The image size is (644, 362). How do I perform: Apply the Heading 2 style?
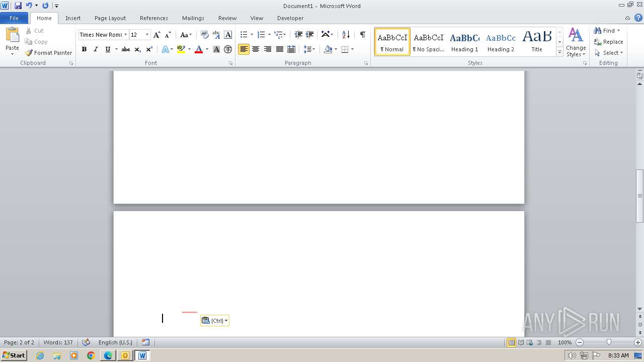pos(501,42)
